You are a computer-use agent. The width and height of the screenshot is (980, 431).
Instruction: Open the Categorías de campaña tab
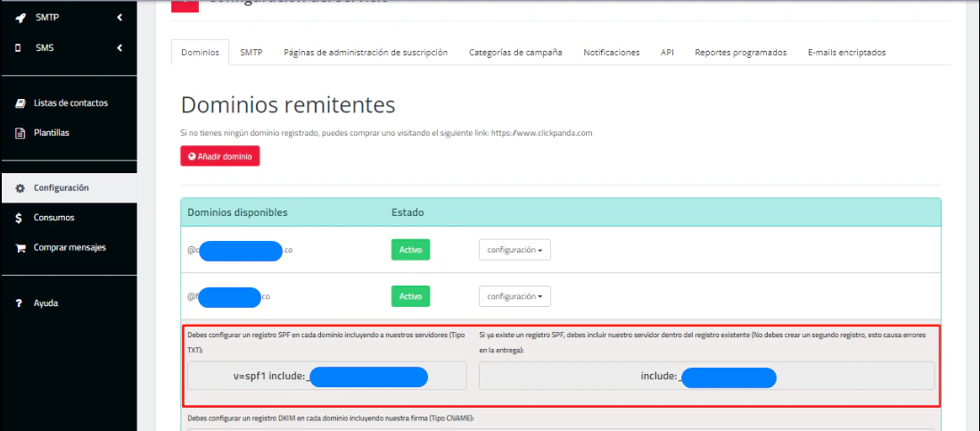click(515, 53)
